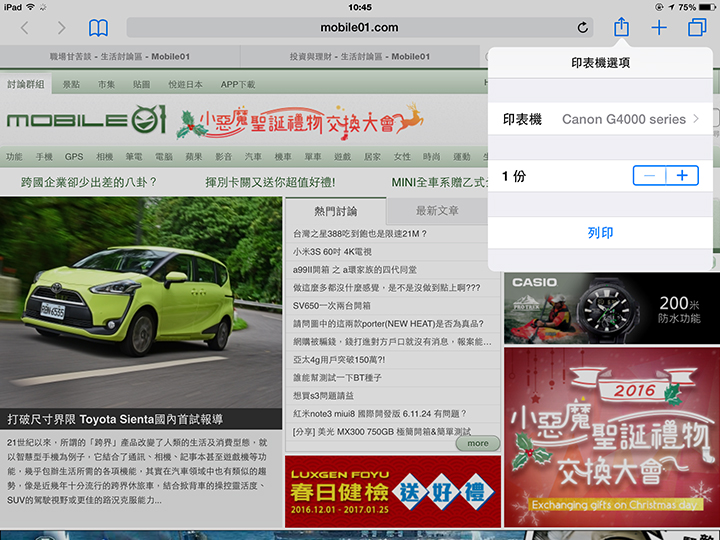Open SV650一次兩台開箱 thread
Image resolution: width=720 pixels, height=540 pixels.
point(332,306)
